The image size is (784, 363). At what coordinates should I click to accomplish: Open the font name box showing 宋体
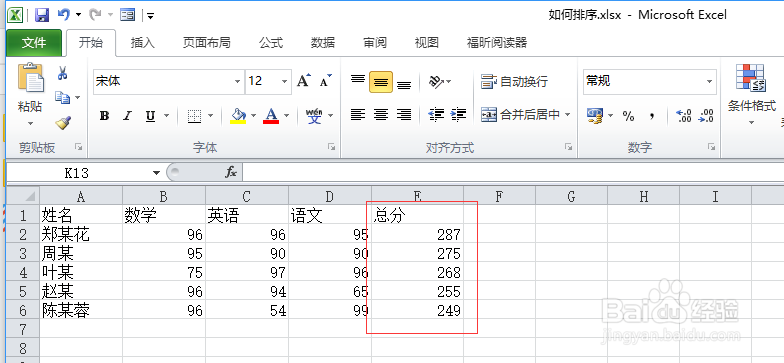click(168, 81)
